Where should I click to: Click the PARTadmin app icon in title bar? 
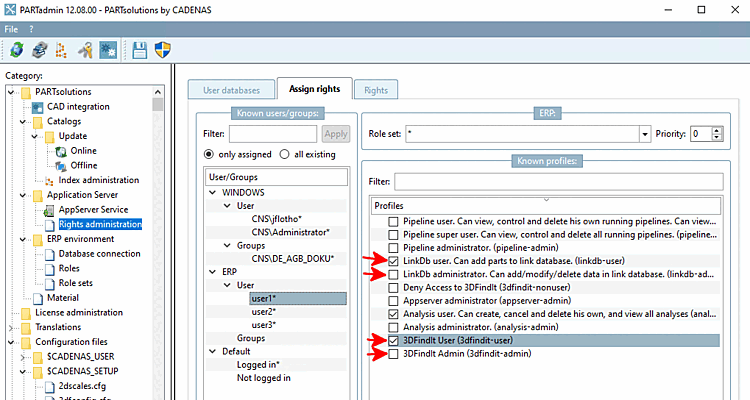[10, 10]
